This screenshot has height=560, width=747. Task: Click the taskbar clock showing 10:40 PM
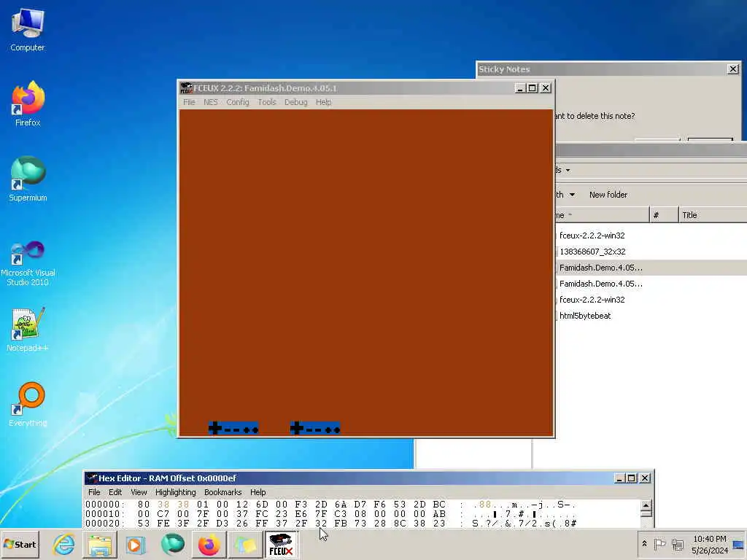(709, 544)
